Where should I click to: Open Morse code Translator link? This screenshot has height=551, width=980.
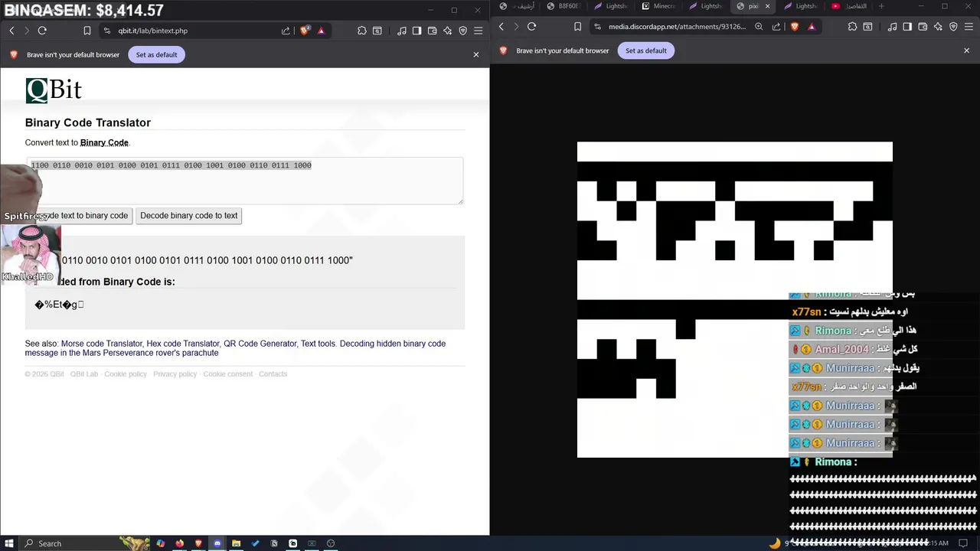pos(102,344)
